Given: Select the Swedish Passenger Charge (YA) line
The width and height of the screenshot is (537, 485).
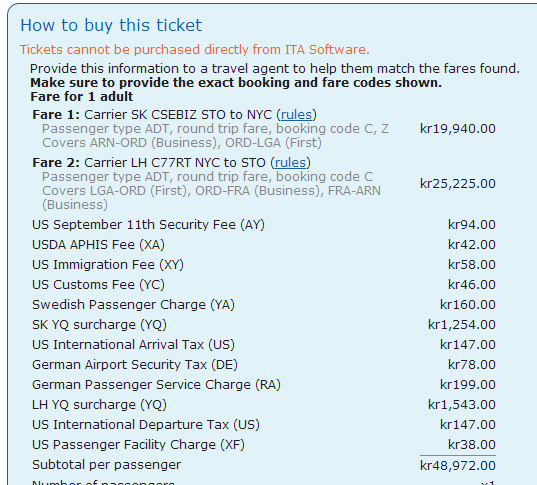Looking at the screenshot, I should [x=264, y=305].
